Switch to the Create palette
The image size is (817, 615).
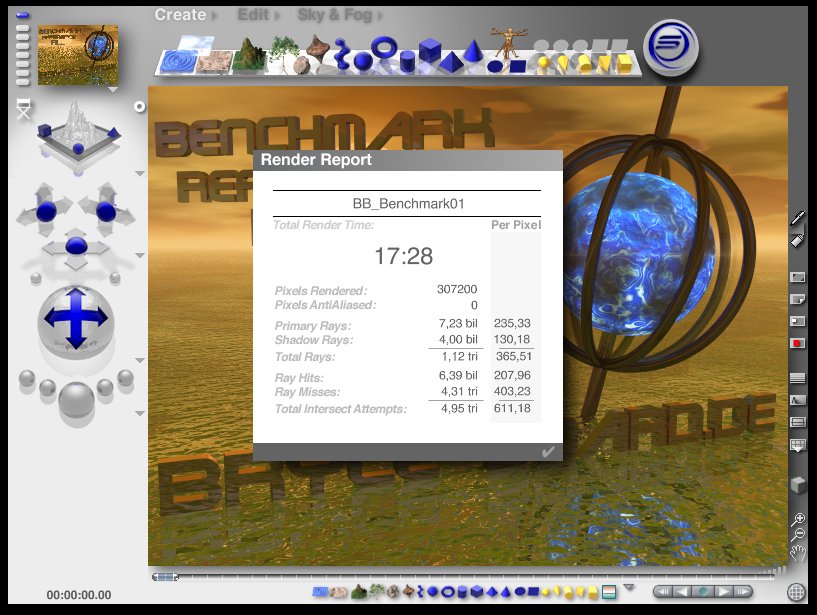point(180,15)
